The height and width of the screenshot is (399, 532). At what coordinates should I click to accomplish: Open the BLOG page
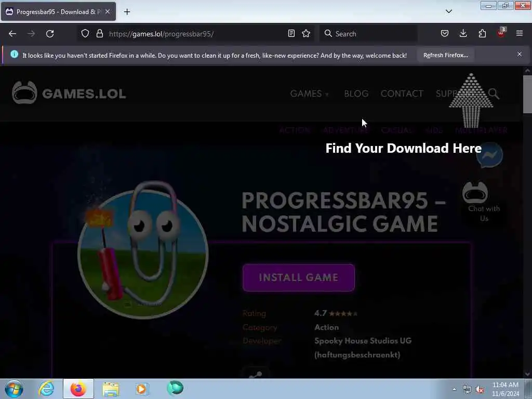point(356,94)
